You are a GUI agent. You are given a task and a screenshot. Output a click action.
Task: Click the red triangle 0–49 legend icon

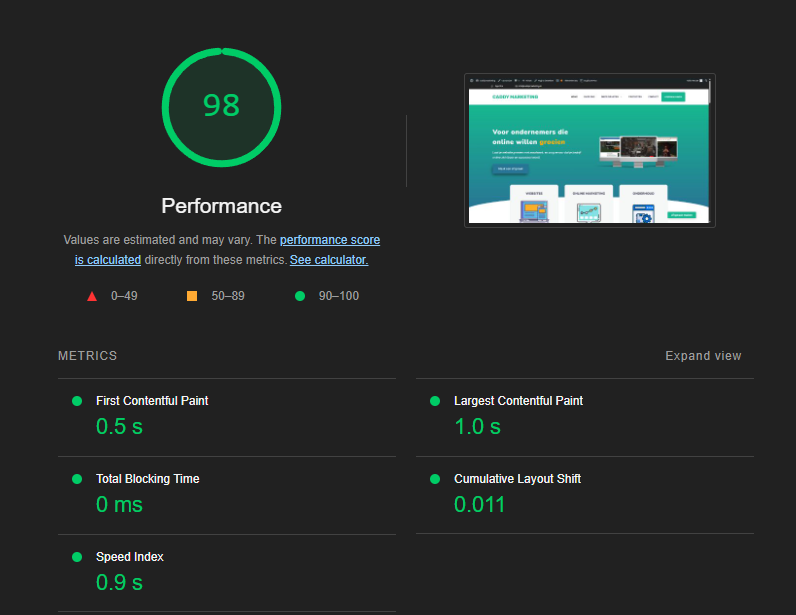[92, 296]
